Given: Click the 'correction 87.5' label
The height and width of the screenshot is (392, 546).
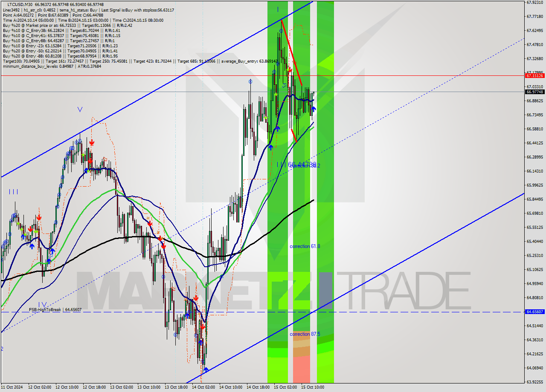Looking at the screenshot, I should point(305,334).
